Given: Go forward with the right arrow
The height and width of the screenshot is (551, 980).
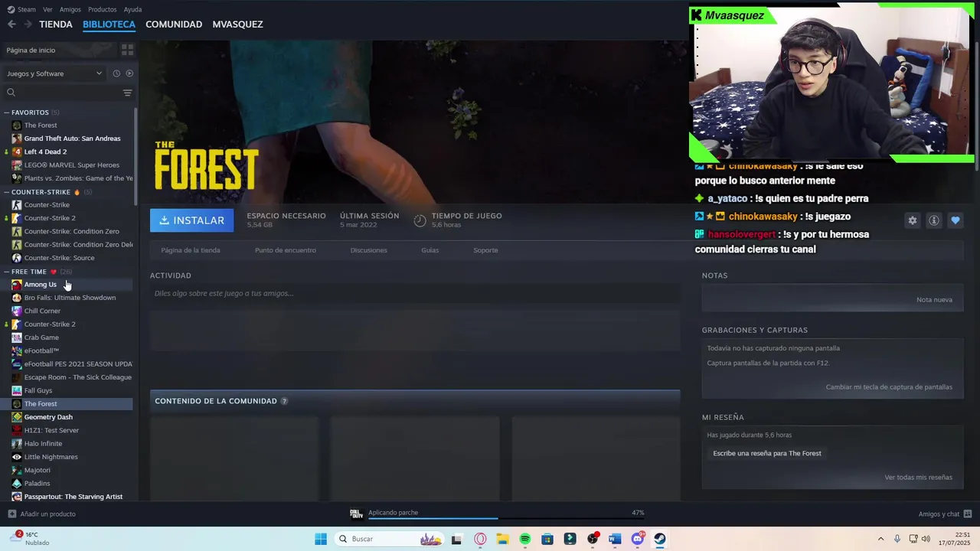Looking at the screenshot, I should pyautogui.click(x=28, y=24).
